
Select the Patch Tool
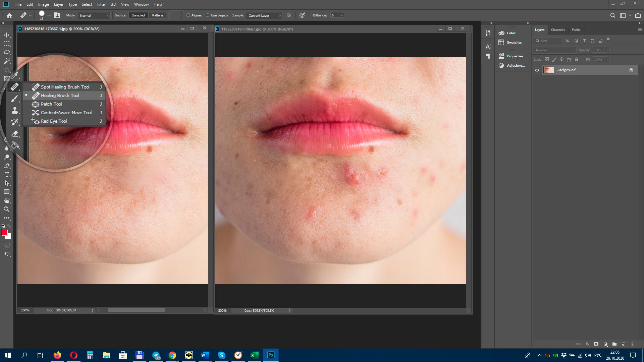pyautogui.click(x=51, y=104)
